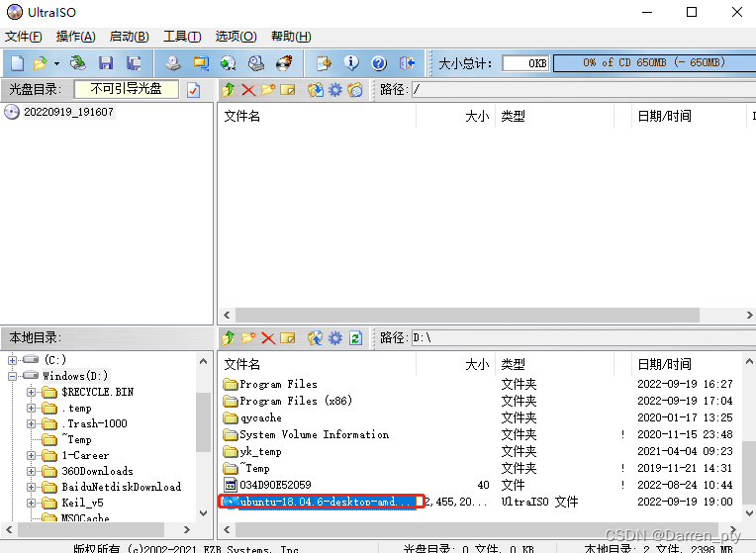Sort disc pane by 文件名 column header
Viewport: 756px width, 553px height.
317,116
